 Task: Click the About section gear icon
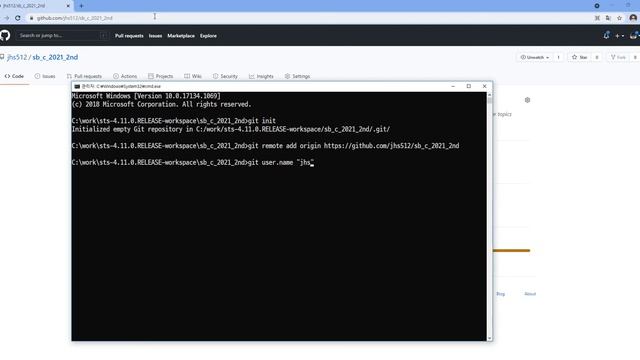(527, 100)
